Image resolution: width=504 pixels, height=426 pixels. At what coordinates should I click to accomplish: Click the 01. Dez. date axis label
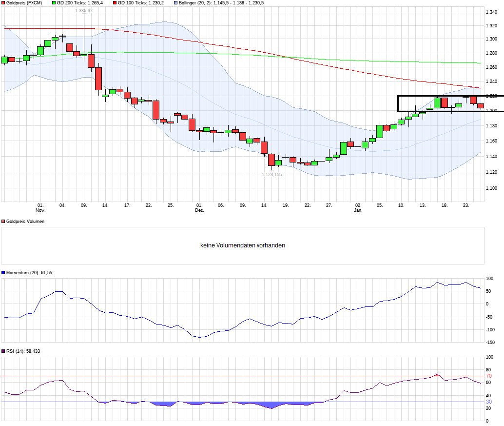click(x=199, y=208)
